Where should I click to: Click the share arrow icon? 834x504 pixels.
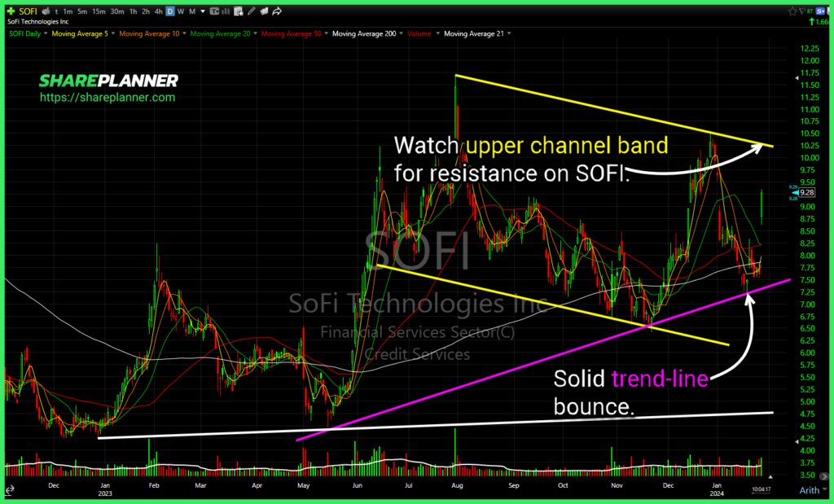click(x=277, y=11)
